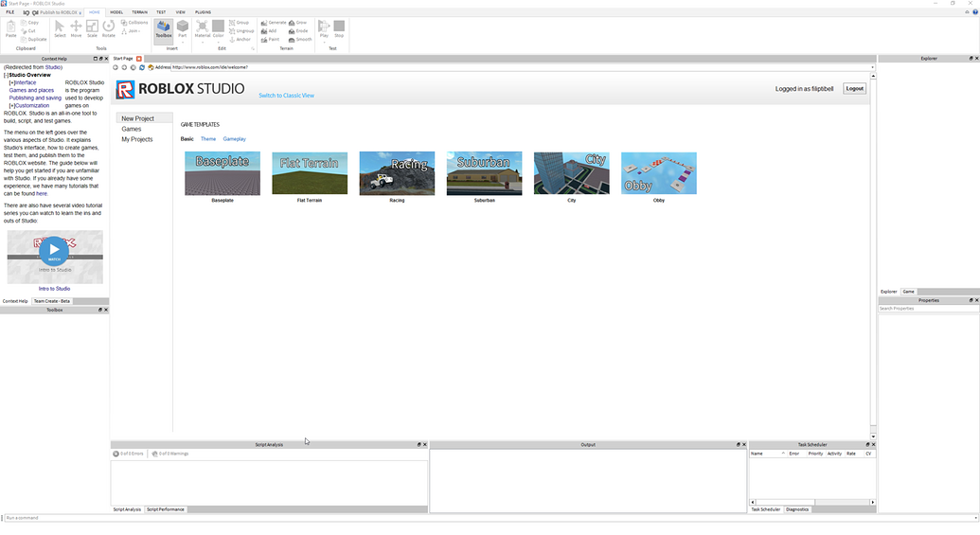
Task: Select Games in the start page sidebar
Action: click(x=132, y=129)
